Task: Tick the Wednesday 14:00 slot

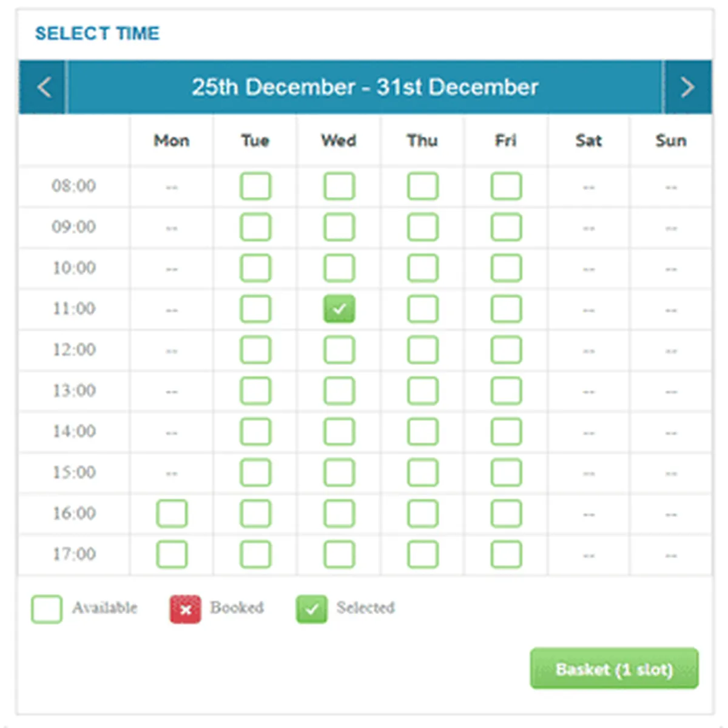Action: pyautogui.click(x=339, y=432)
